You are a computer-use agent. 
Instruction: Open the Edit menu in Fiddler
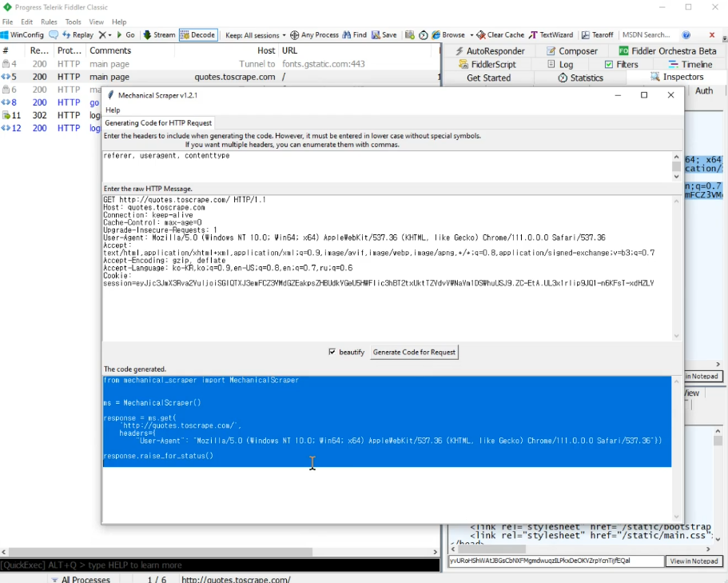27,22
